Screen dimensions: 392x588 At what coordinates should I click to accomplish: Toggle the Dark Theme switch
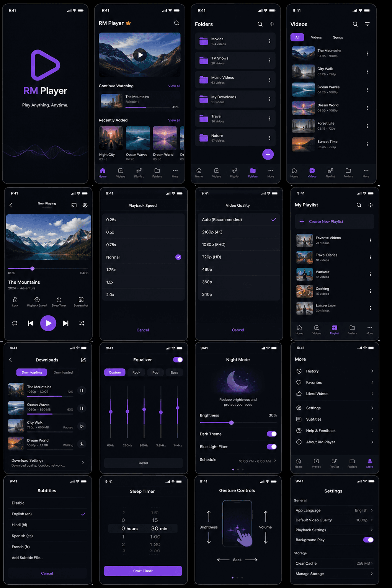(x=271, y=434)
